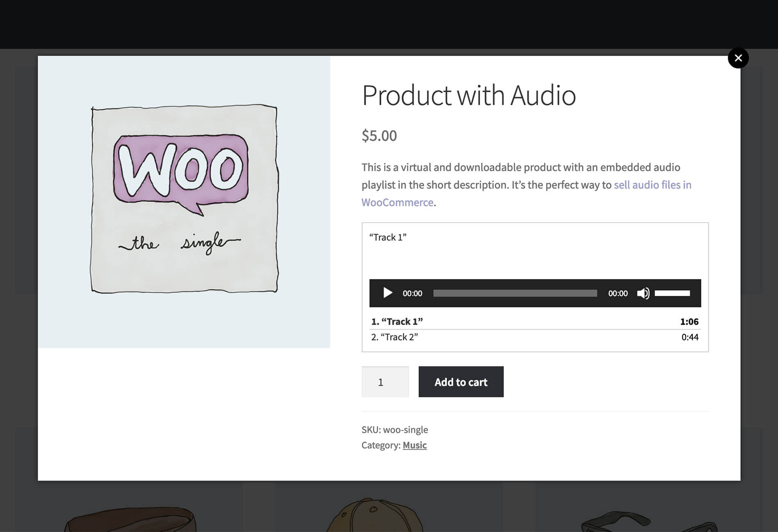
Task: Close the product quick view popup
Action: [738, 58]
